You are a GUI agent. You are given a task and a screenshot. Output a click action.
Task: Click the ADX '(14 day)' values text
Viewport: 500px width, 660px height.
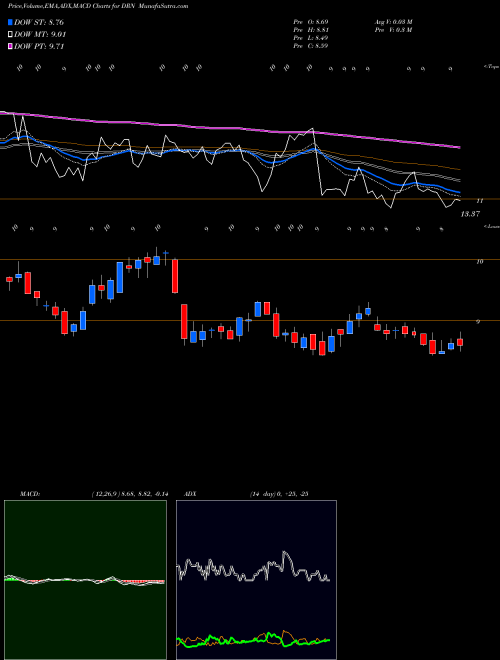(x=280, y=494)
